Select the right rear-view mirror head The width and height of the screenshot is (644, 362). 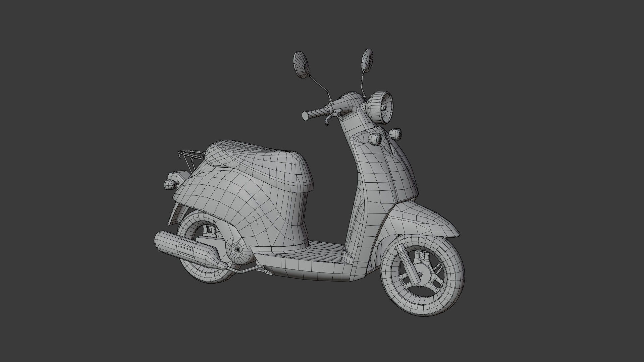pyautogui.click(x=367, y=61)
